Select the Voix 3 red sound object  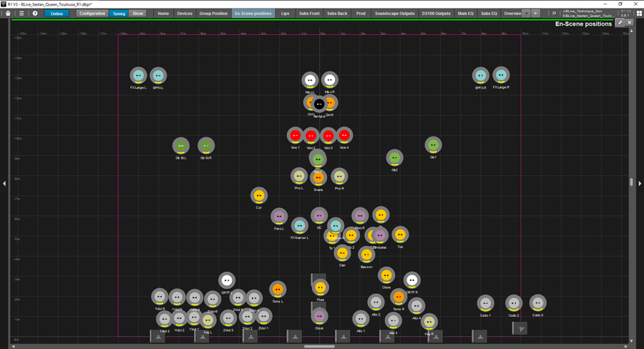point(328,136)
